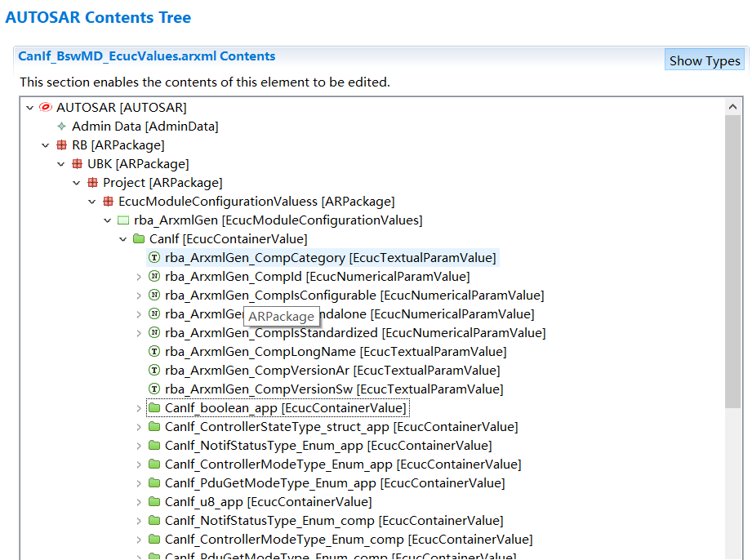Click the rba_ArxmlGen_CompCategory textual parameter icon
752x560 pixels.
coord(154,258)
